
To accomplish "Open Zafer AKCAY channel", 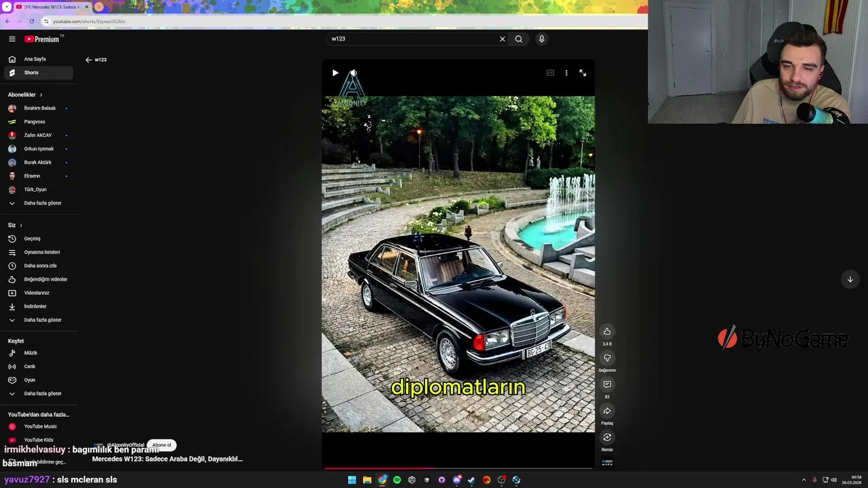I will tap(39, 136).
